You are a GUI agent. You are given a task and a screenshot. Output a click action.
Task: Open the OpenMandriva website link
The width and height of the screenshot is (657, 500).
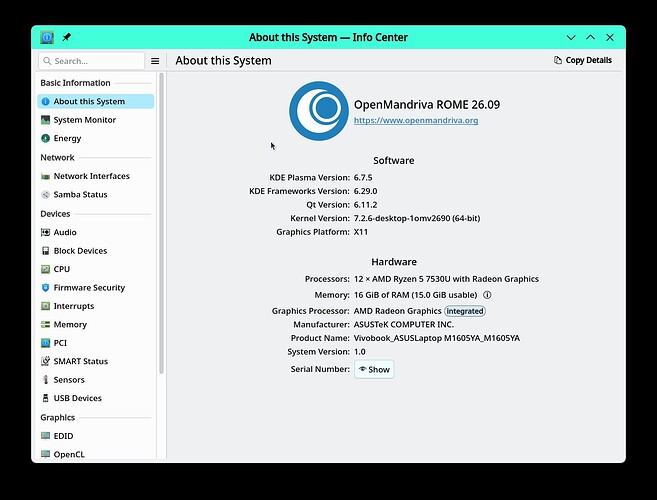(416, 120)
